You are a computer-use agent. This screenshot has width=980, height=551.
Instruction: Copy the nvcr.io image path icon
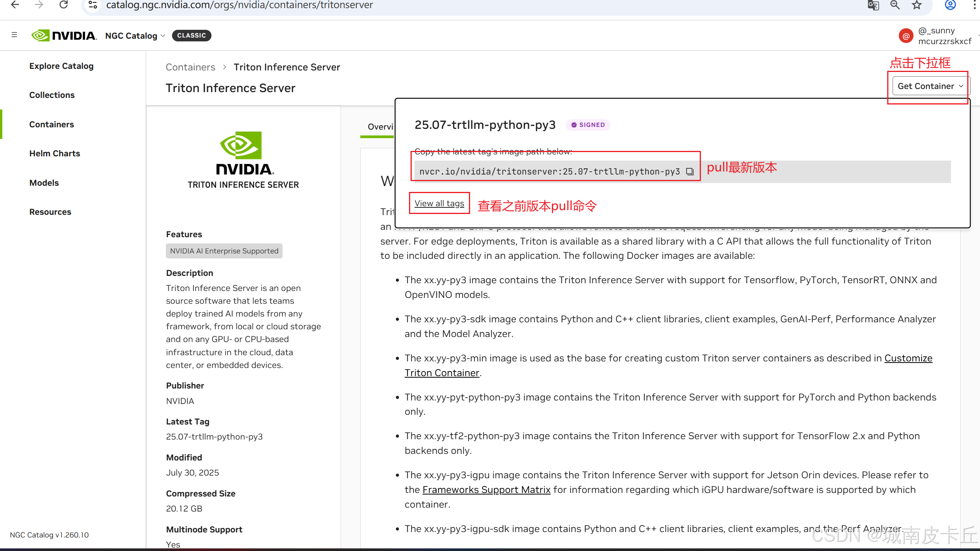(690, 171)
